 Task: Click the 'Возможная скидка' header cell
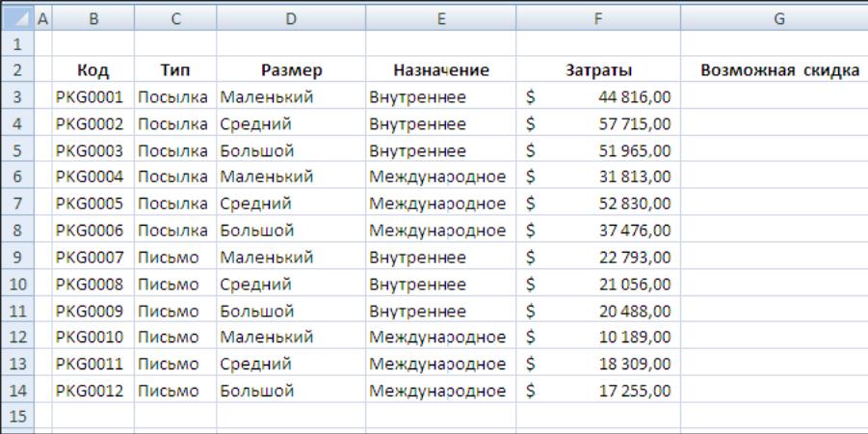click(775, 69)
